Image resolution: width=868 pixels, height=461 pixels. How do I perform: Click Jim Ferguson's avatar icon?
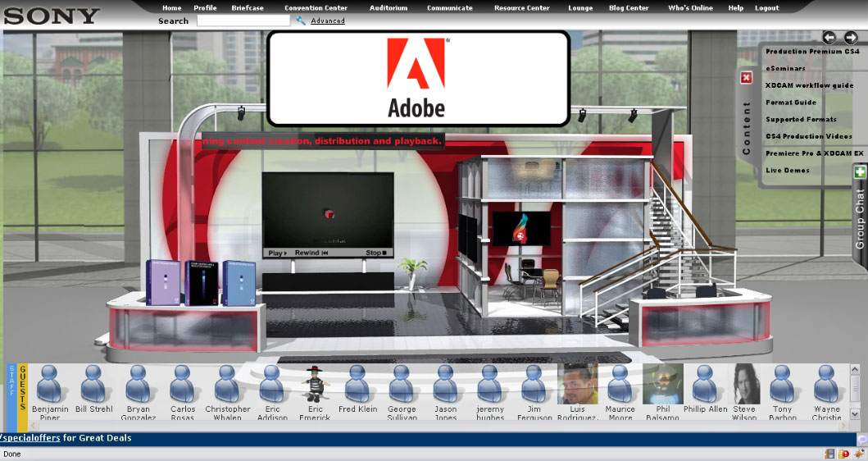tap(534, 383)
